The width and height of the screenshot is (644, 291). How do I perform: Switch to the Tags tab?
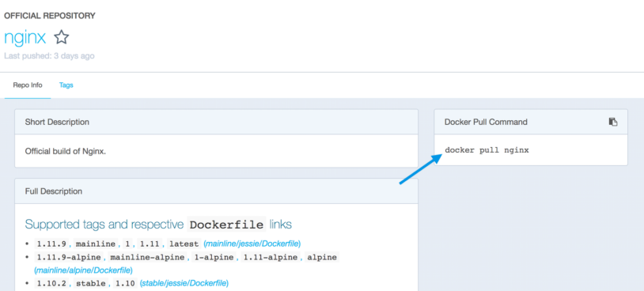(x=66, y=85)
